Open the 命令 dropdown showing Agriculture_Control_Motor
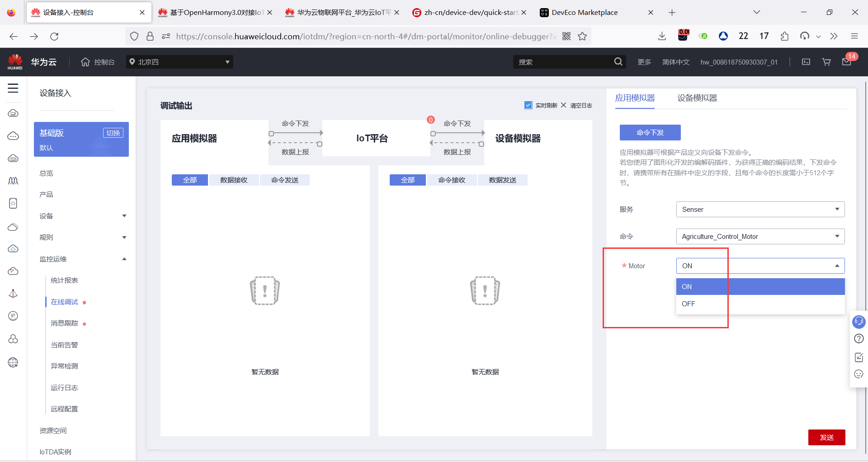The height and width of the screenshot is (462, 868). [759, 236]
